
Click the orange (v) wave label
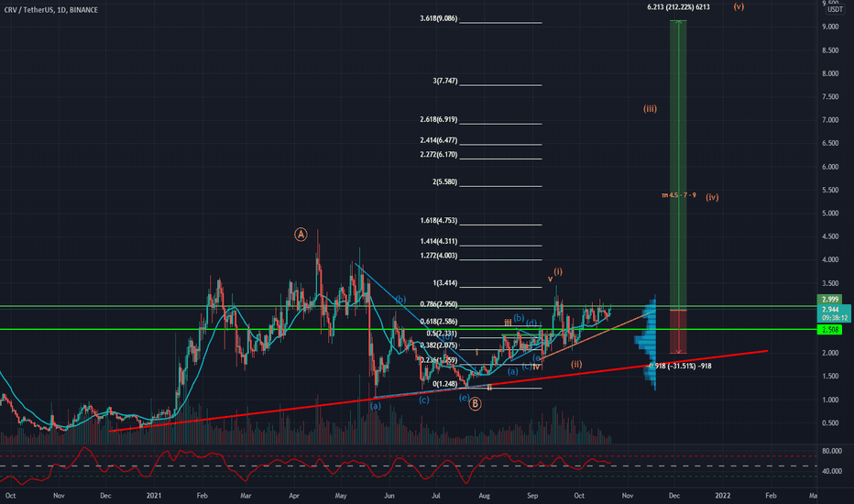[739, 6]
